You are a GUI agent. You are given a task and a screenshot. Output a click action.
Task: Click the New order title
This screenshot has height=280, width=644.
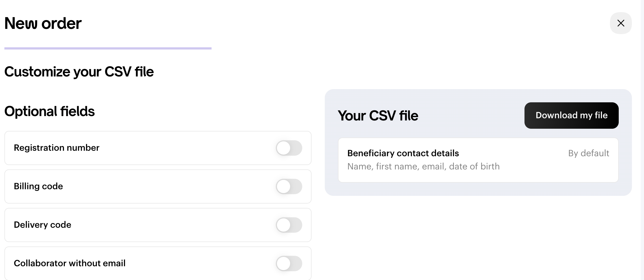coord(43,23)
